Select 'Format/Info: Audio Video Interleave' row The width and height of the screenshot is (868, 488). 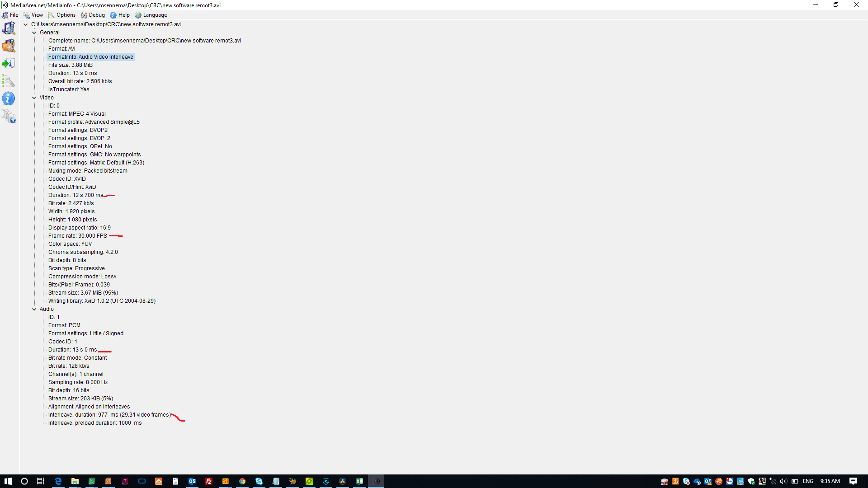pos(91,57)
